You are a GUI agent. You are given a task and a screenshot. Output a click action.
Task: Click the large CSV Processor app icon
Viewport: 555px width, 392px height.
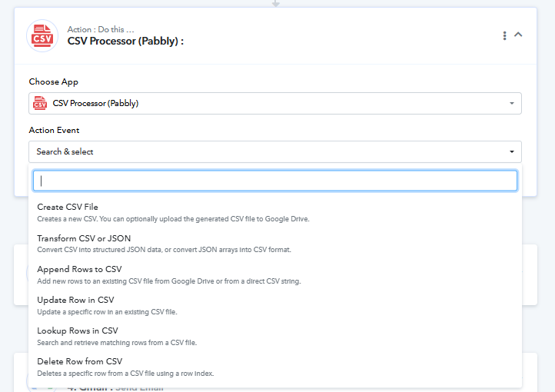tap(42, 35)
